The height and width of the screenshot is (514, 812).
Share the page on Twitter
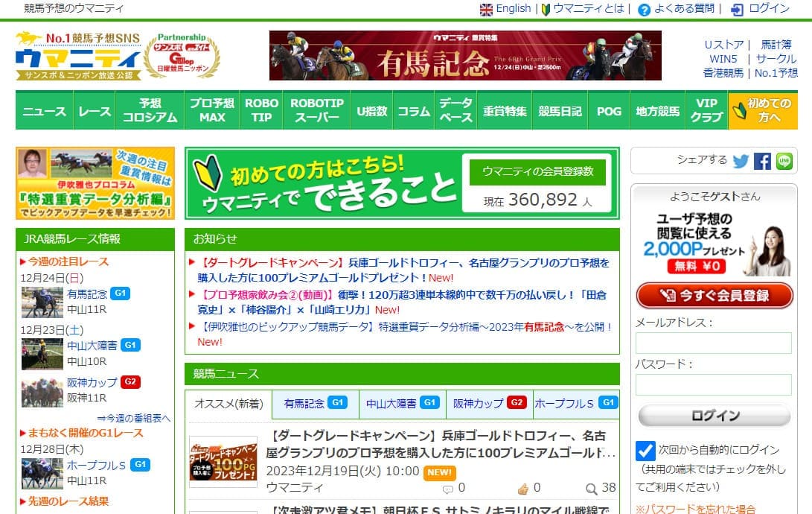tap(741, 161)
